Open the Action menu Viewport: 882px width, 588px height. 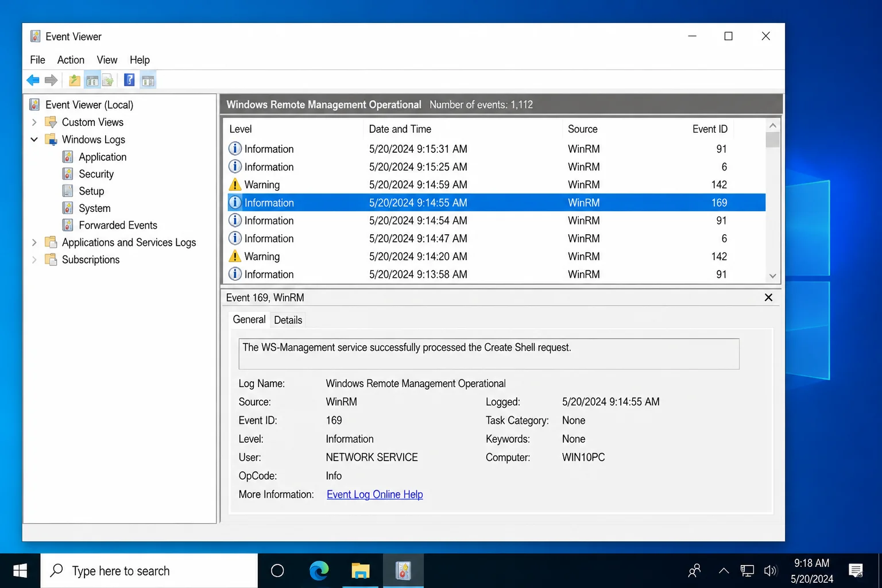click(x=71, y=60)
